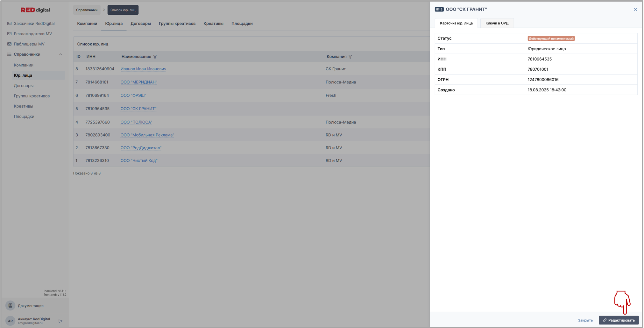Image resolution: width=644 pixels, height=328 pixels.
Task: Click the Справочники breadcrumb
Action: click(x=87, y=10)
